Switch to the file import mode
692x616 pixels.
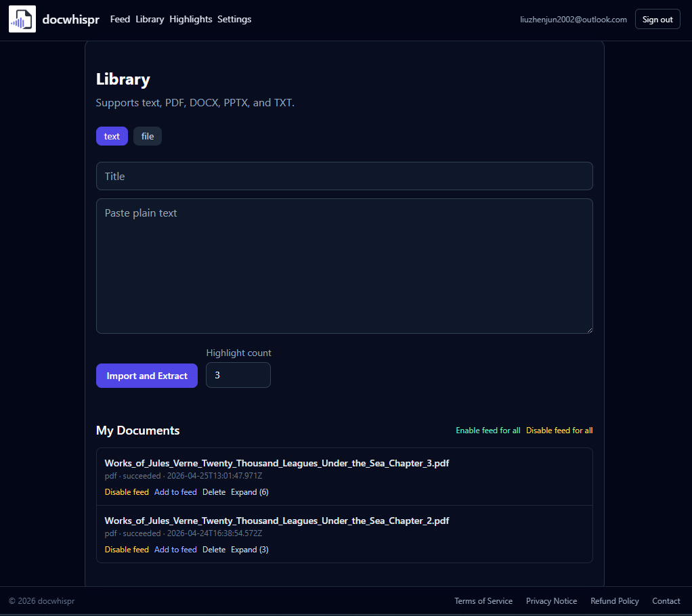click(x=147, y=136)
